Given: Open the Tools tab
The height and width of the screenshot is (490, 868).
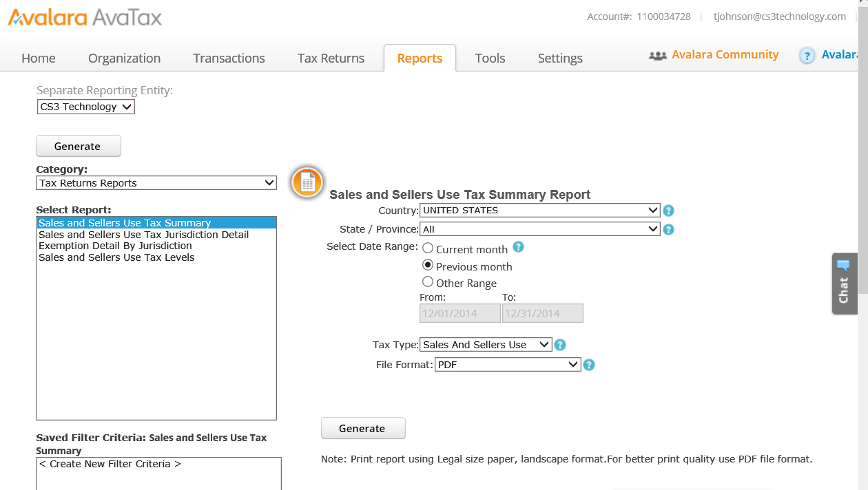Looking at the screenshot, I should (490, 58).
